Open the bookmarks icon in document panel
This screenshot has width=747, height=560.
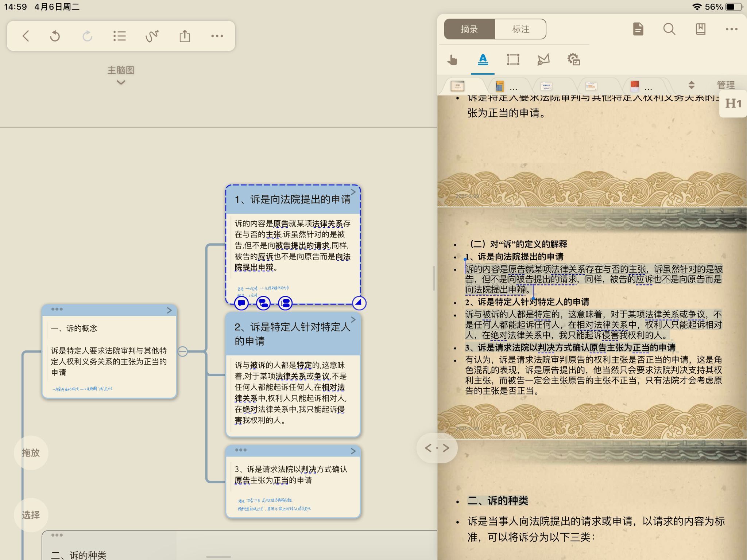click(700, 29)
